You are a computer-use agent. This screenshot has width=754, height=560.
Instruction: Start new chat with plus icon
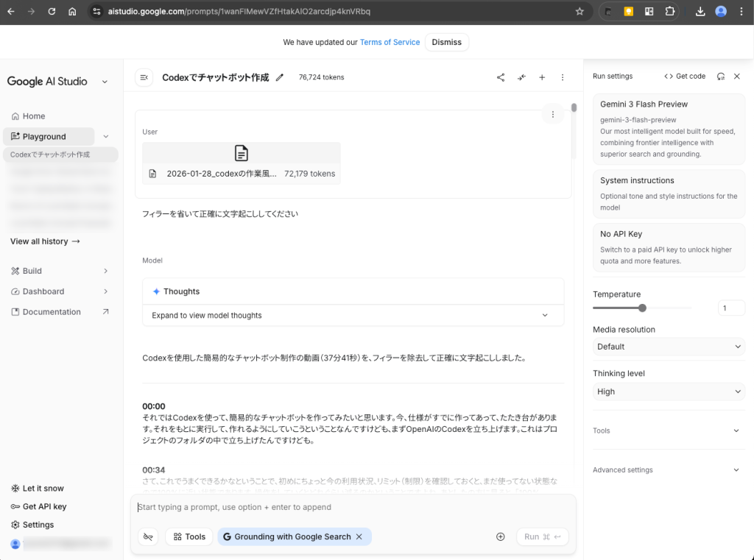pos(542,77)
